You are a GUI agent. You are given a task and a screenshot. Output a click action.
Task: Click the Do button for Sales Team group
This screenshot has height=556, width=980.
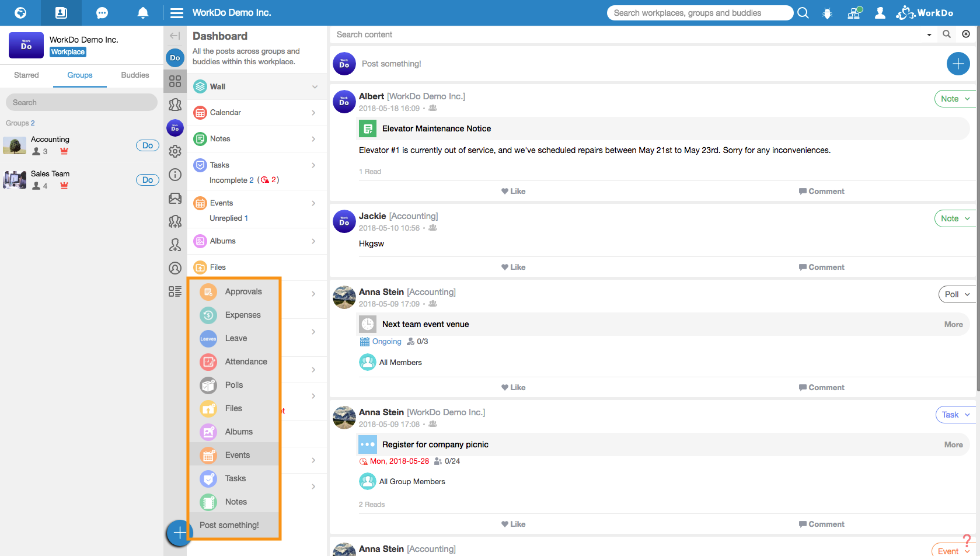pyautogui.click(x=148, y=180)
